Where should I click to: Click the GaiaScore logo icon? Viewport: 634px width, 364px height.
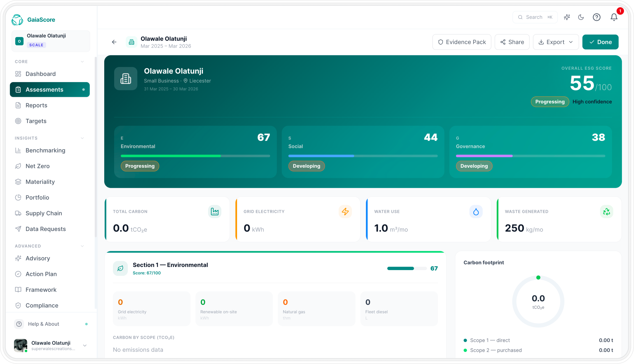pos(17,20)
